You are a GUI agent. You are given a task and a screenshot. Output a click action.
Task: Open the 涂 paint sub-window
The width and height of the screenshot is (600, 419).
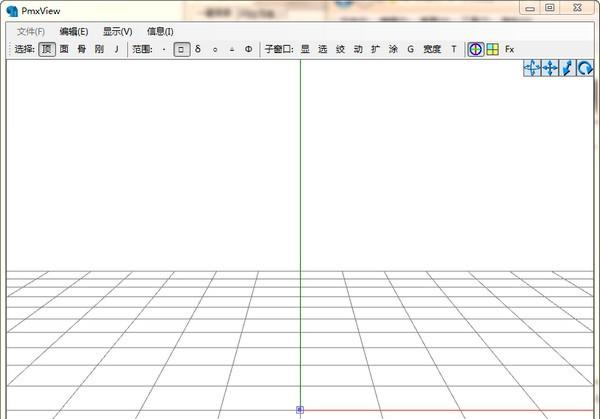click(393, 49)
